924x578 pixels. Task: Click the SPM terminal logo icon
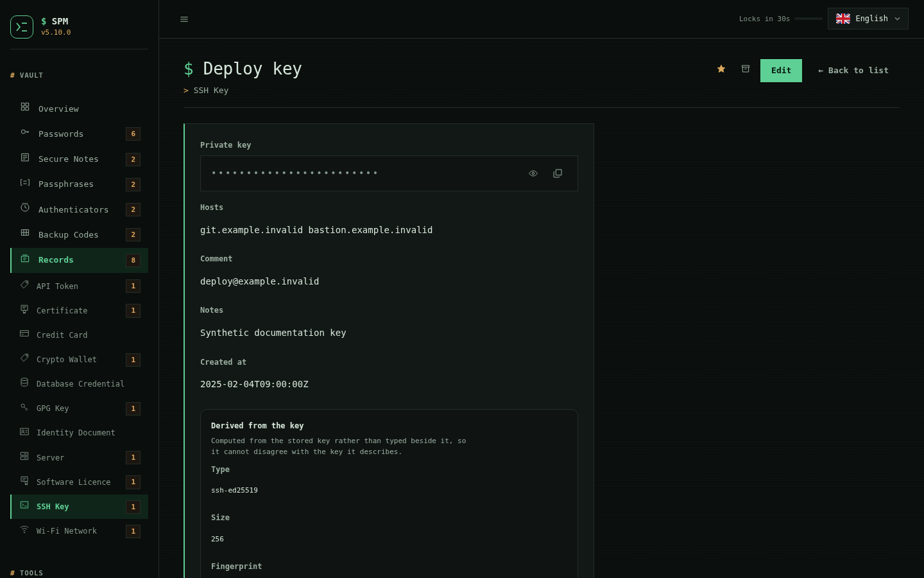tap(22, 27)
